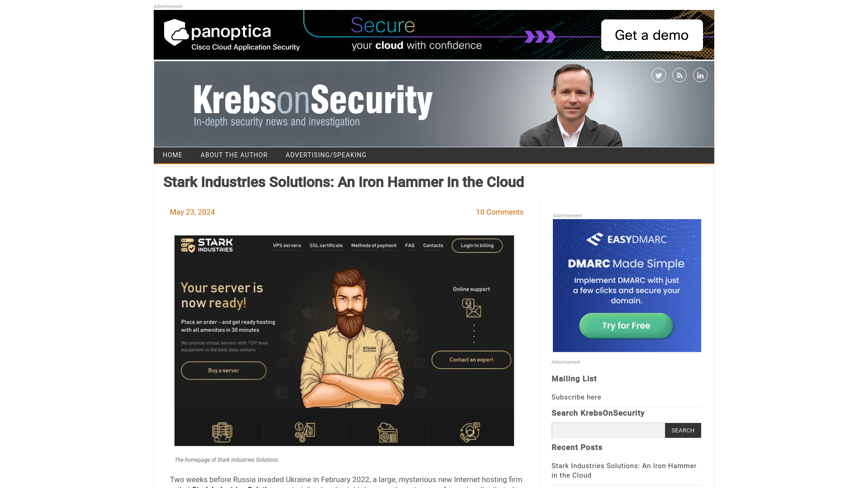Click the ABOUT THE AUTHOR menu item

pyautogui.click(x=234, y=155)
